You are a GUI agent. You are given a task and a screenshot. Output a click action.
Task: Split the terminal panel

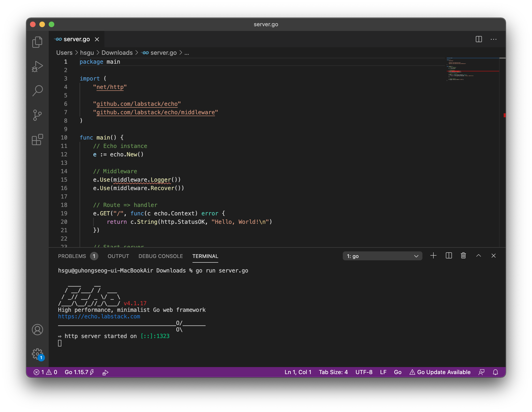pyautogui.click(x=449, y=256)
